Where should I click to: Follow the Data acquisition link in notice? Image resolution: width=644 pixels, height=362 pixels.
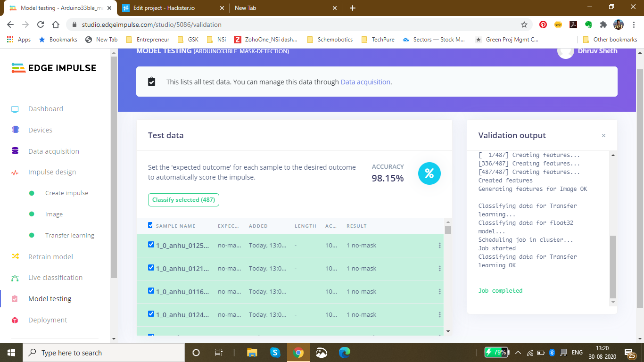pyautogui.click(x=365, y=82)
